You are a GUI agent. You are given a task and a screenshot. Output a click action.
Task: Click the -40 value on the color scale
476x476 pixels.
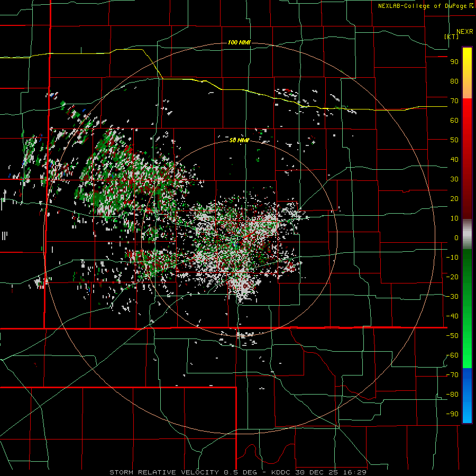pyautogui.click(x=452, y=316)
